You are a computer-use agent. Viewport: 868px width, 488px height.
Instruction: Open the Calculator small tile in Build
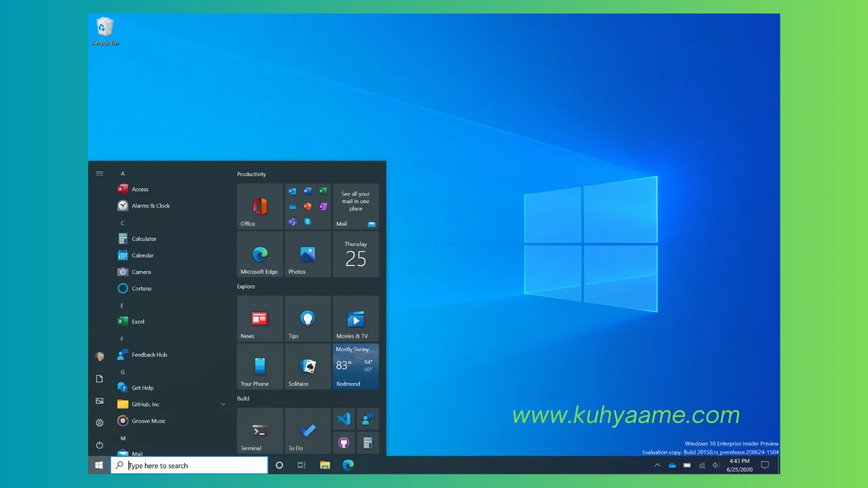368,443
